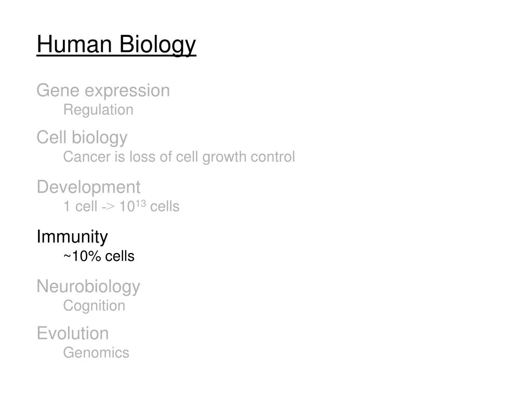This screenshot has width=532, height=399.
Task: Select the Cell biology heading
Action: [x=82, y=138]
